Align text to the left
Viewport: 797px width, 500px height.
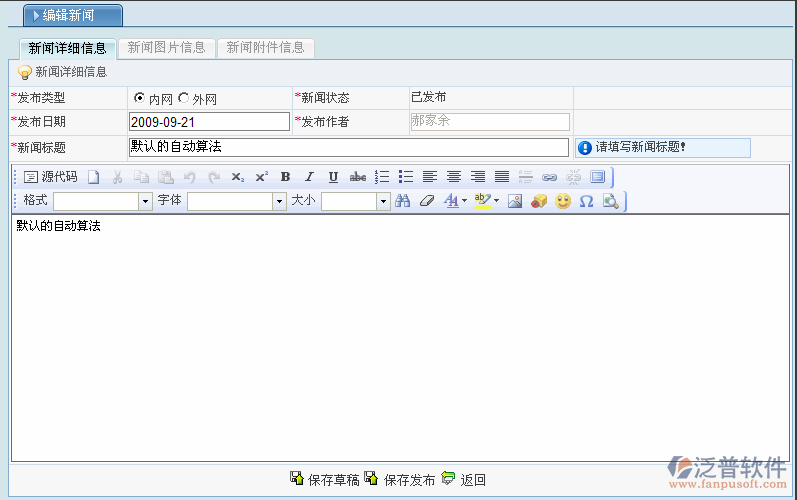430,177
